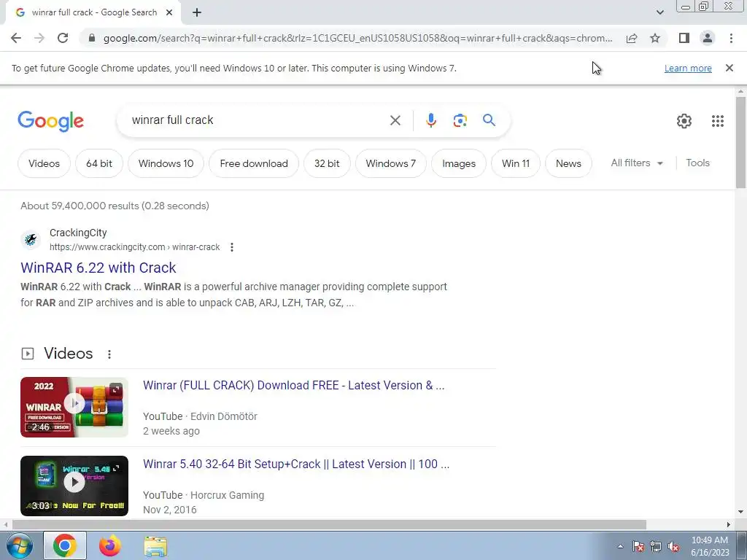Select the Videos filter chip
The image size is (747, 560).
[44, 163]
